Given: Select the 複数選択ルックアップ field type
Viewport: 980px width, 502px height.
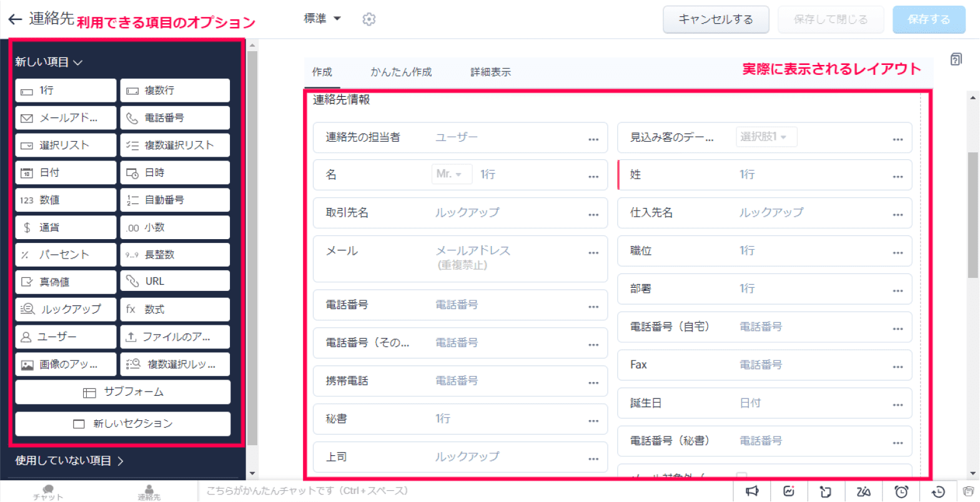Looking at the screenshot, I should [175, 364].
